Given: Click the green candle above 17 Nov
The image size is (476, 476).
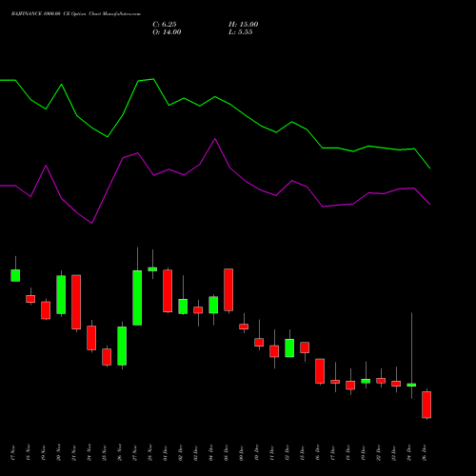Looking at the screenshot, I should (15, 275).
